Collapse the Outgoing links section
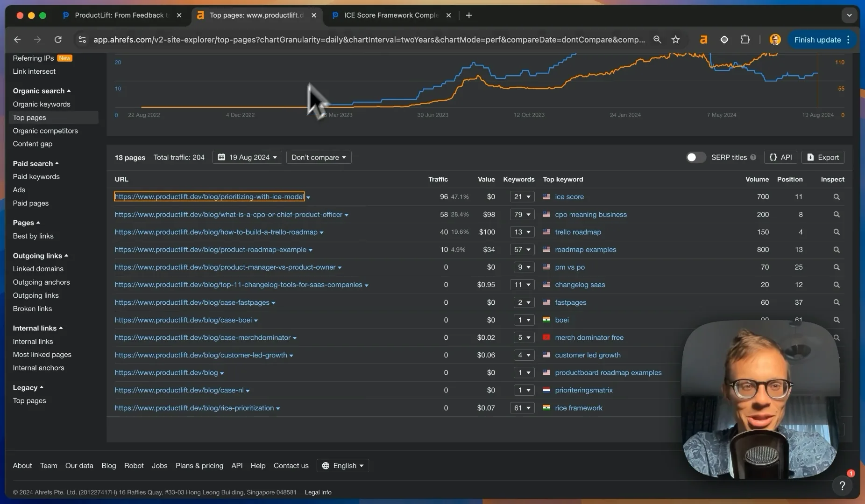Viewport: 865px width, 504px height. [x=40, y=256]
